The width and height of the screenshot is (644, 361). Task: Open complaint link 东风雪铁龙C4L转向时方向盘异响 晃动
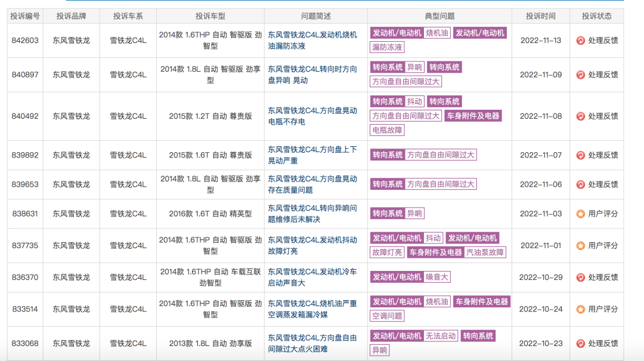312,75
